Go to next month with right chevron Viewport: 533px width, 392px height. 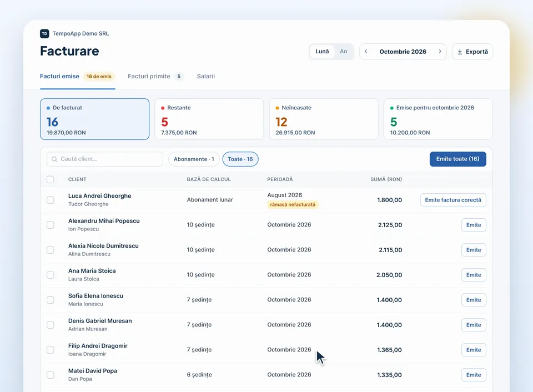[440, 51]
